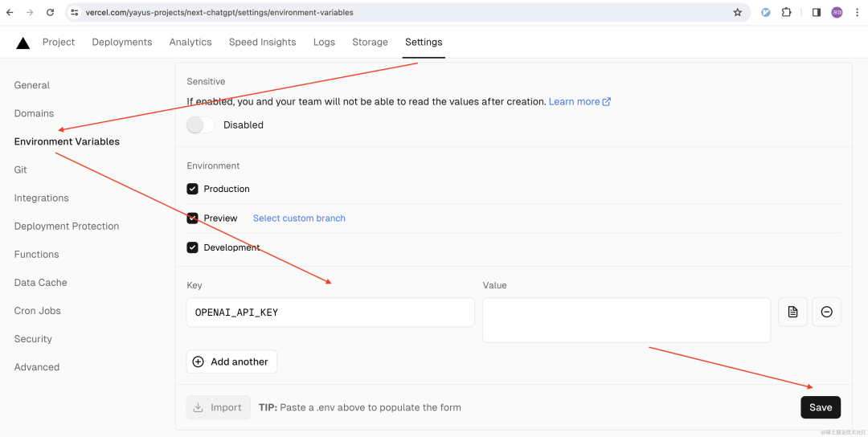Click the blue checkmark extension icon
Image resolution: width=868 pixels, height=437 pixels.
pos(766,12)
